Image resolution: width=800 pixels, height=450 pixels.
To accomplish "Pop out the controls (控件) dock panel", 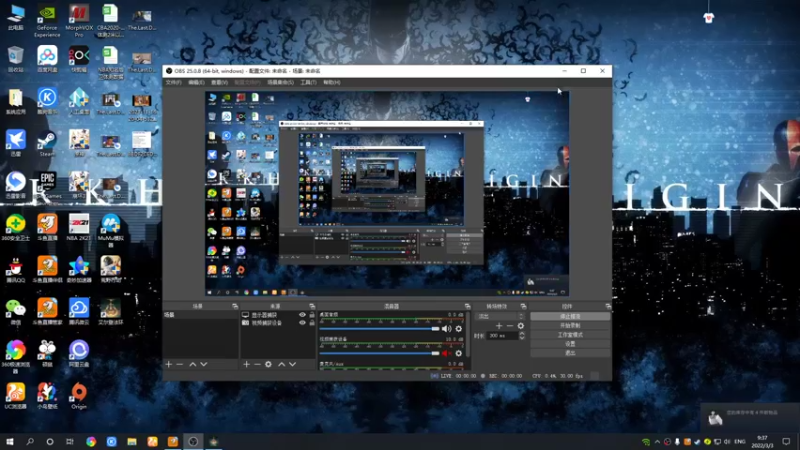I will point(608,306).
